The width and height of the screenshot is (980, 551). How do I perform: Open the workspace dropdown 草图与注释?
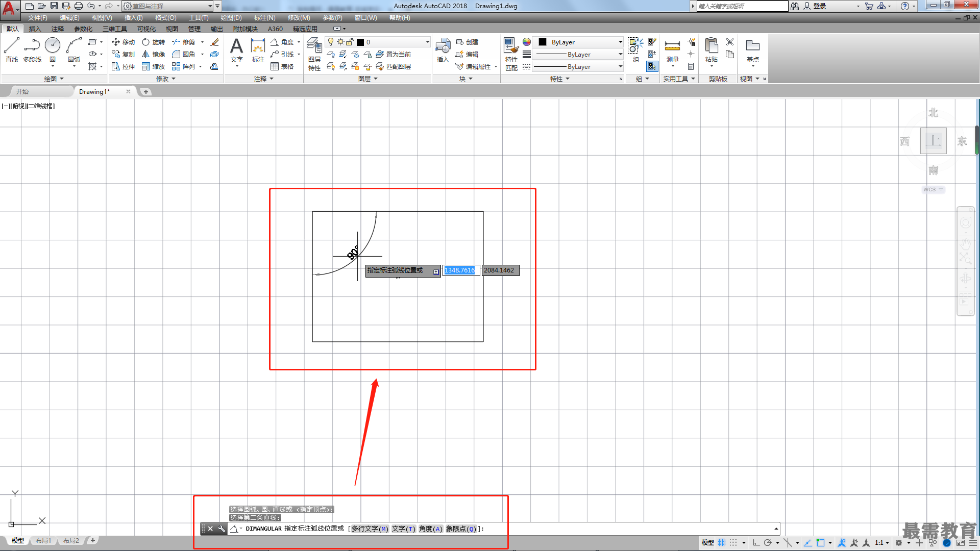168,6
